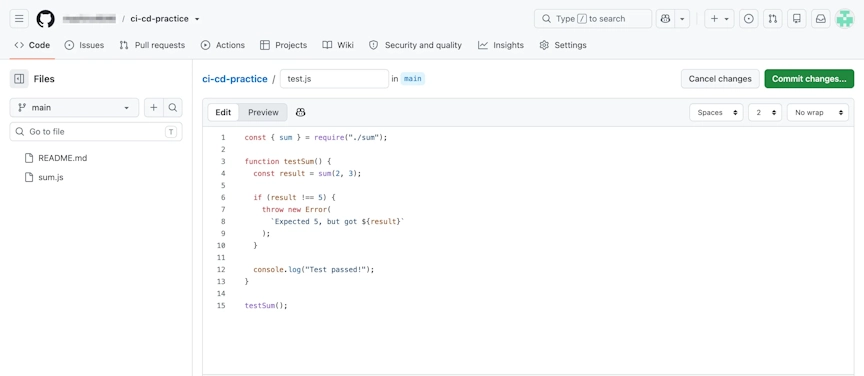Add a new file with plus button

[x=154, y=108]
